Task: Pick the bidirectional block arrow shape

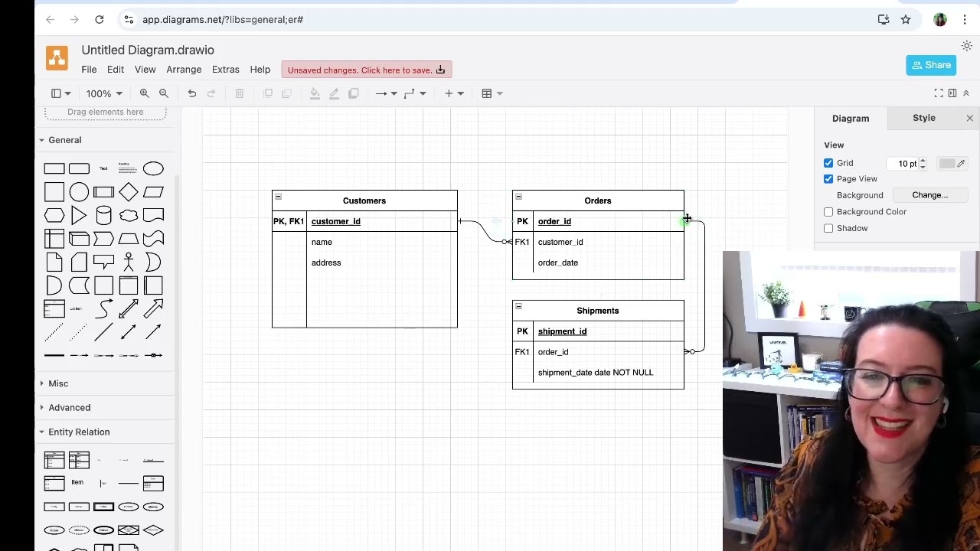Action: [129, 309]
